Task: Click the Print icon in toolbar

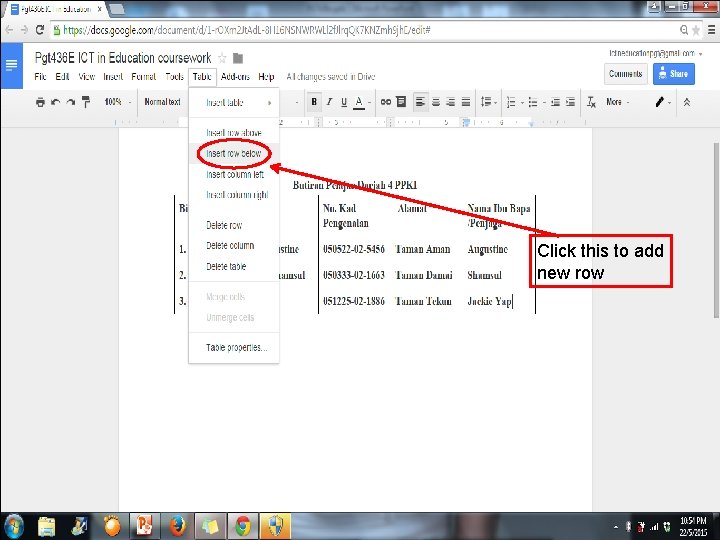Action: point(40,102)
